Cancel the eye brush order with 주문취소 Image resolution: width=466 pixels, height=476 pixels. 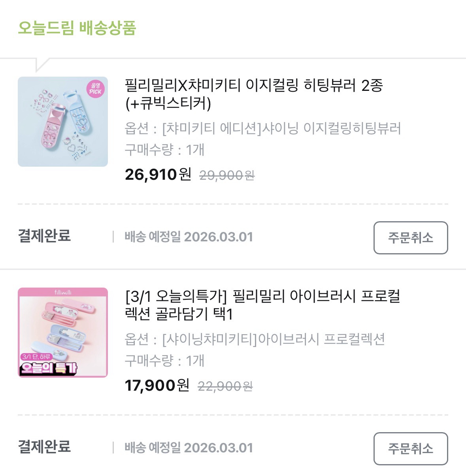pos(410,449)
